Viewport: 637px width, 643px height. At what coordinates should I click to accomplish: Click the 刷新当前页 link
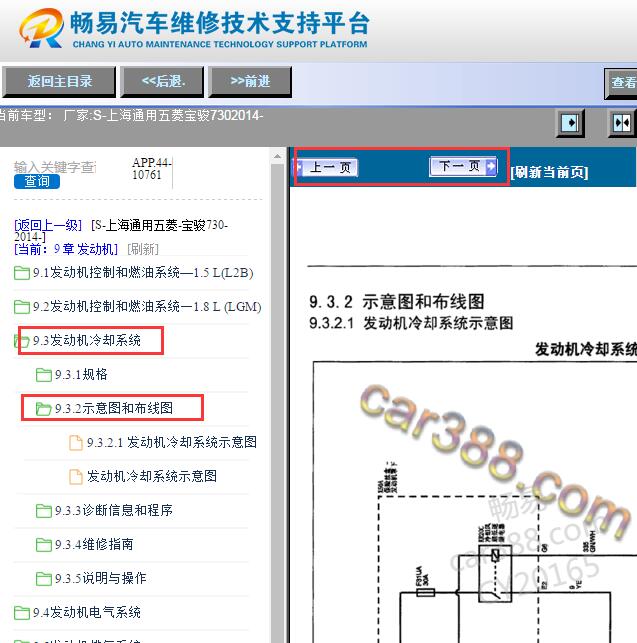pos(549,172)
